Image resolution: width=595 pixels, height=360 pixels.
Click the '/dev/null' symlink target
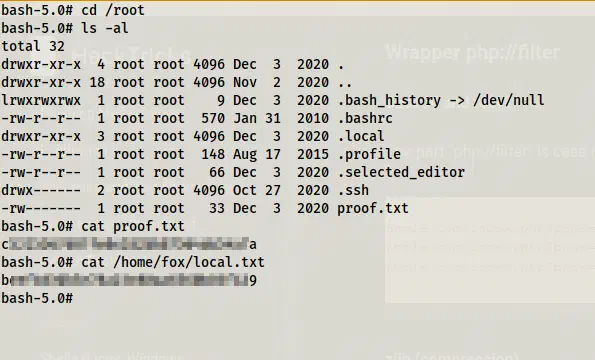[508, 100]
